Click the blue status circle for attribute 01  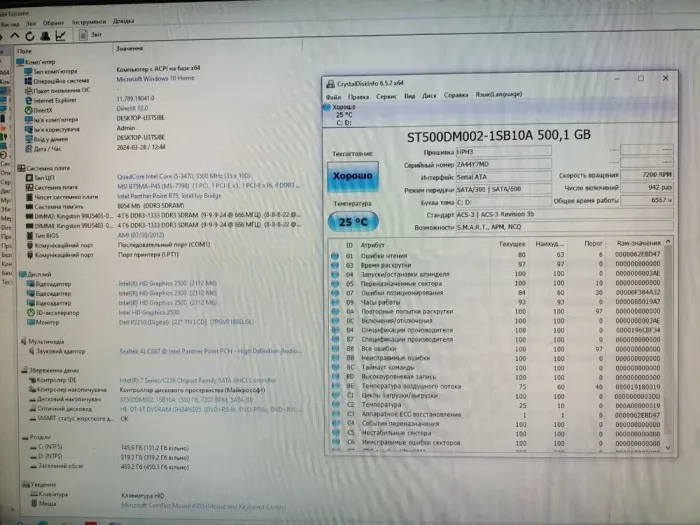[334, 254]
